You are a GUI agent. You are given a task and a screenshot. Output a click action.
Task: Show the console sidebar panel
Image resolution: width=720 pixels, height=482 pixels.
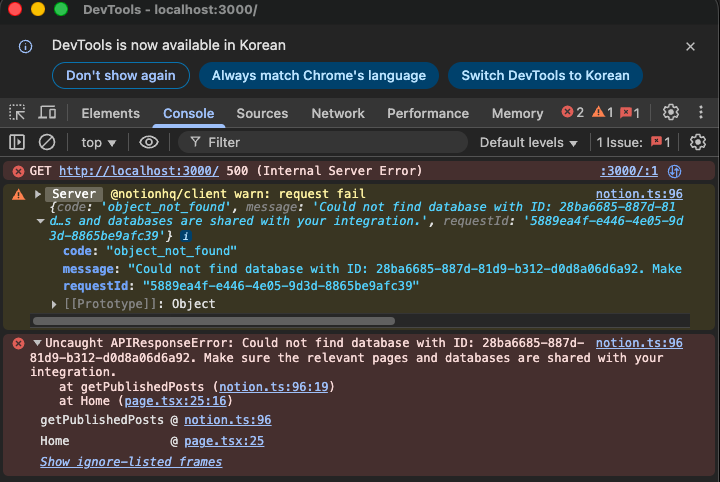coord(17,142)
